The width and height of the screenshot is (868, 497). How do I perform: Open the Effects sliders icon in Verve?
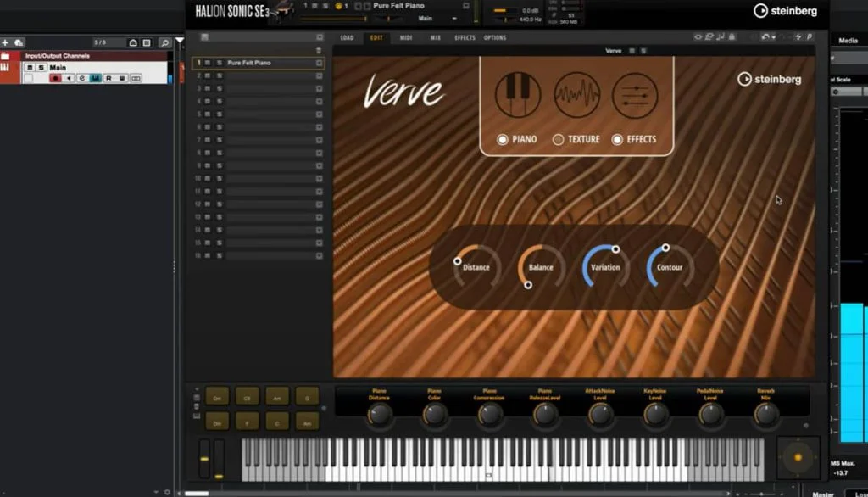point(635,95)
